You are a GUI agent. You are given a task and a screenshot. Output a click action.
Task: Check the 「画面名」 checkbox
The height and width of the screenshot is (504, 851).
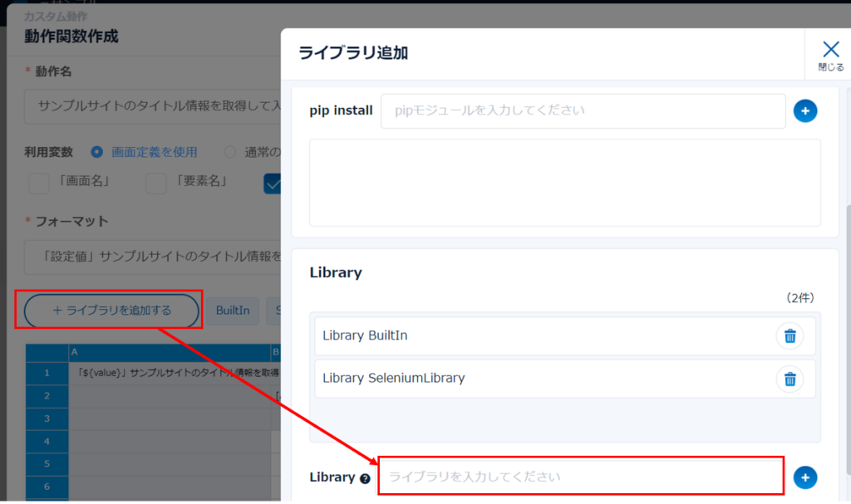pyautogui.click(x=38, y=183)
